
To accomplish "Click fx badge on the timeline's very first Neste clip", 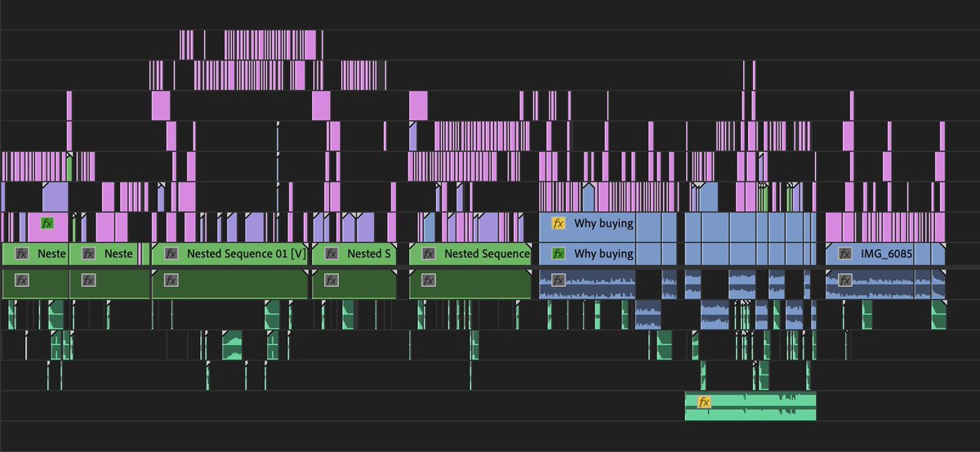I will (22, 253).
